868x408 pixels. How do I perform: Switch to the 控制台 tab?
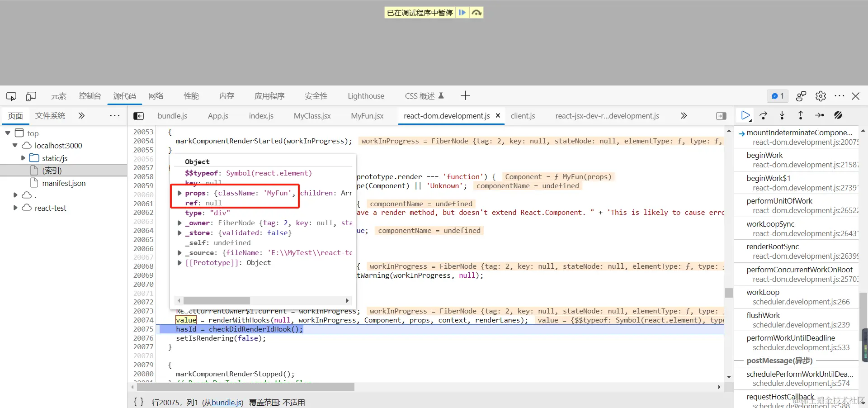90,96
